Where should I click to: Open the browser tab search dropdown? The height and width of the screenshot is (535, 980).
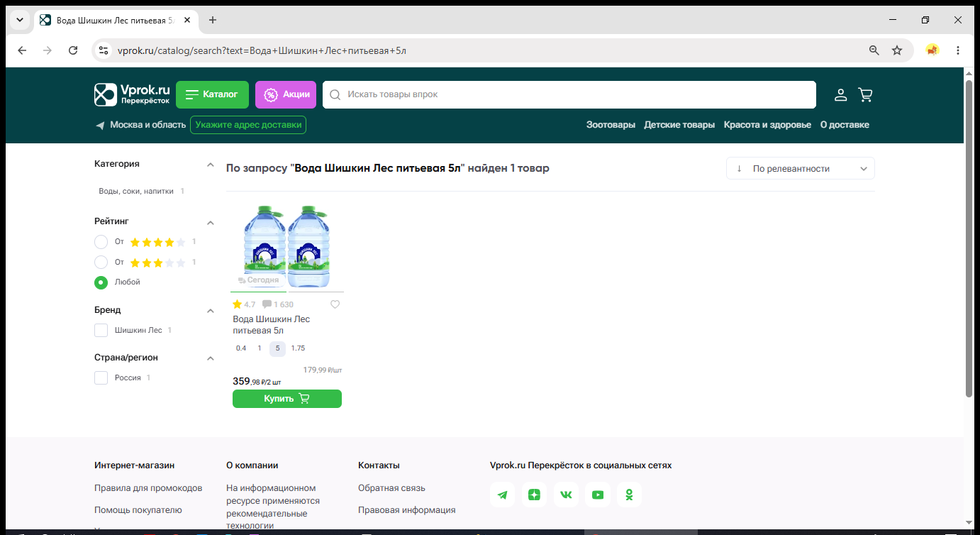click(19, 20)
